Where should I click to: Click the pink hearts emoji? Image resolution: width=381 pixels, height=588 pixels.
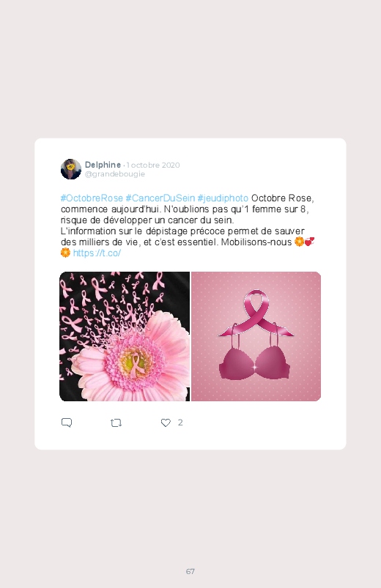click(309, 242)
